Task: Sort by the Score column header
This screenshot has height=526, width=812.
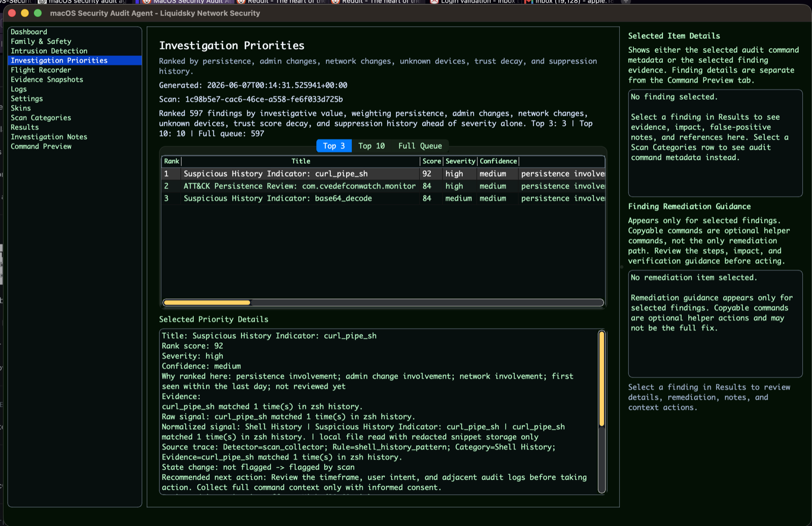Action: tap(432, 161)
